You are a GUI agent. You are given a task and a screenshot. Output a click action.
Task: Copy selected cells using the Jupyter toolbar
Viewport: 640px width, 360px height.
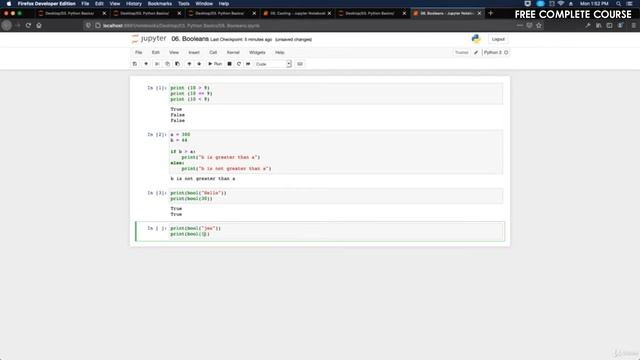[167, 64]
